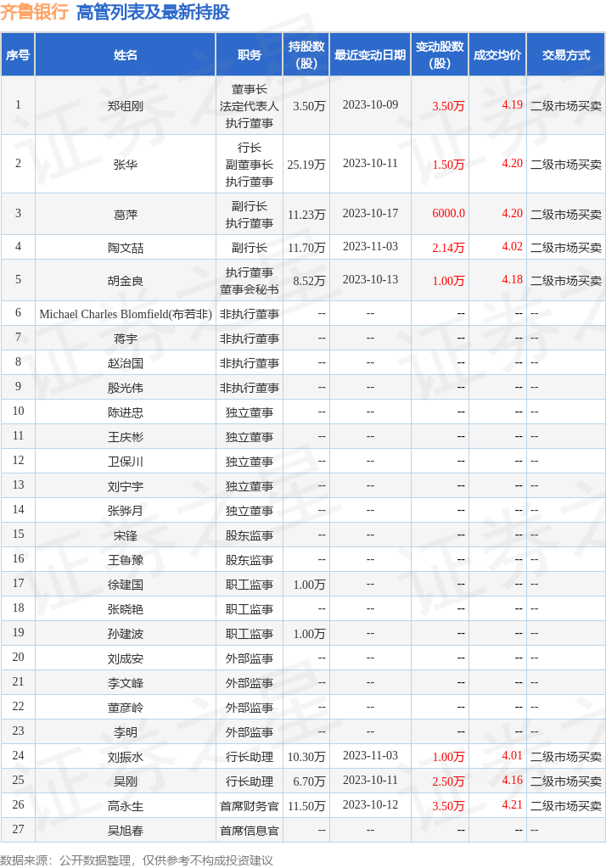Click the name 殷光伟
The width and height of the screenshot is (606, 868).
click(x=125, y=388)
